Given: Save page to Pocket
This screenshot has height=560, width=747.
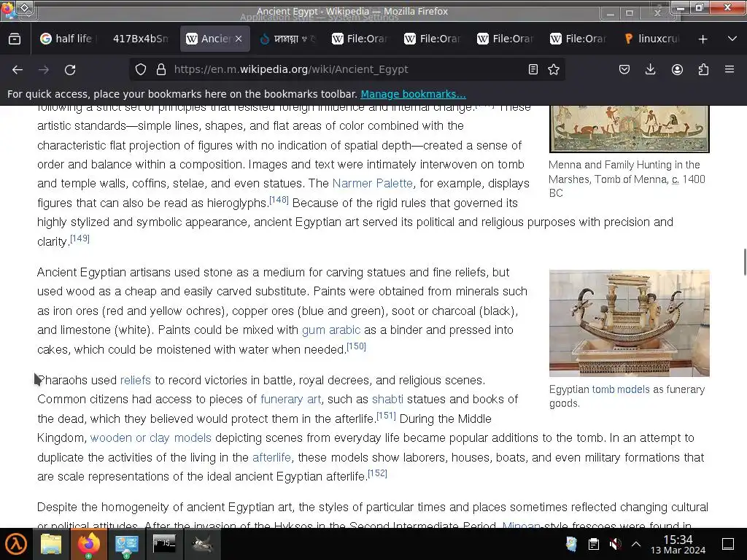Looking at the screenshot, I should [x=624, y=69].
